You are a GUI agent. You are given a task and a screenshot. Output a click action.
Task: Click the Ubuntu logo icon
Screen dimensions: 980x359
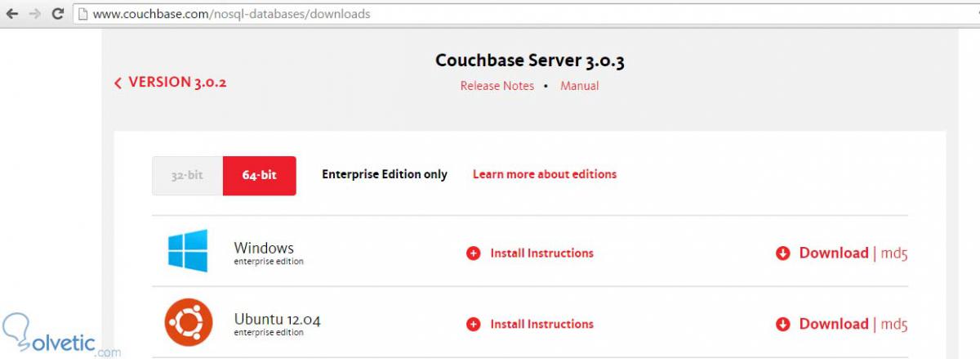(188, 321)
